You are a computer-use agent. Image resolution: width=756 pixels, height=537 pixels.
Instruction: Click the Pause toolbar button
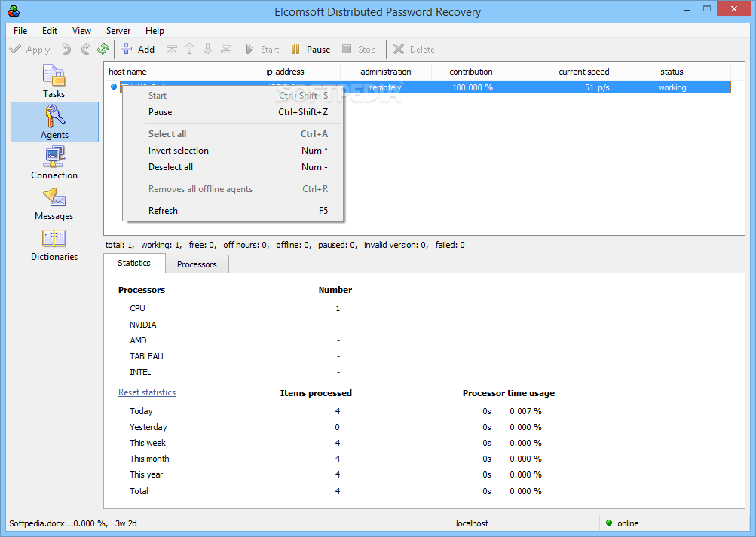[x=311, y=49]
